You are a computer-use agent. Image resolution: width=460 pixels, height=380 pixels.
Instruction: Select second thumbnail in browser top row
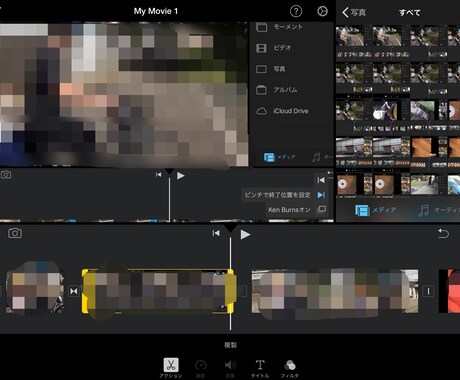pyautogui.click(x=391, y=41)
